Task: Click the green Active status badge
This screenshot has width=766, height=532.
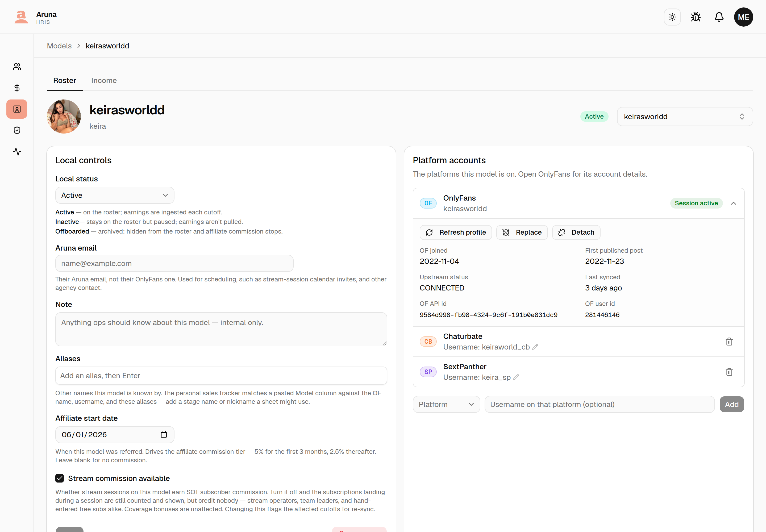Action: point(594,117)
